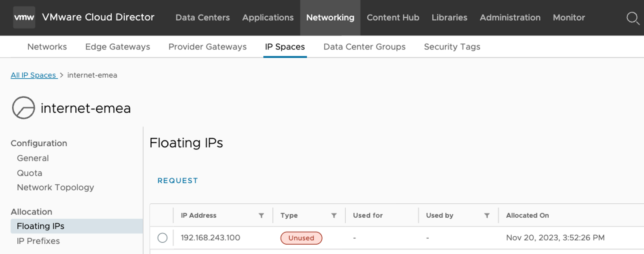Filter the Type column

(x=334, y=215)
